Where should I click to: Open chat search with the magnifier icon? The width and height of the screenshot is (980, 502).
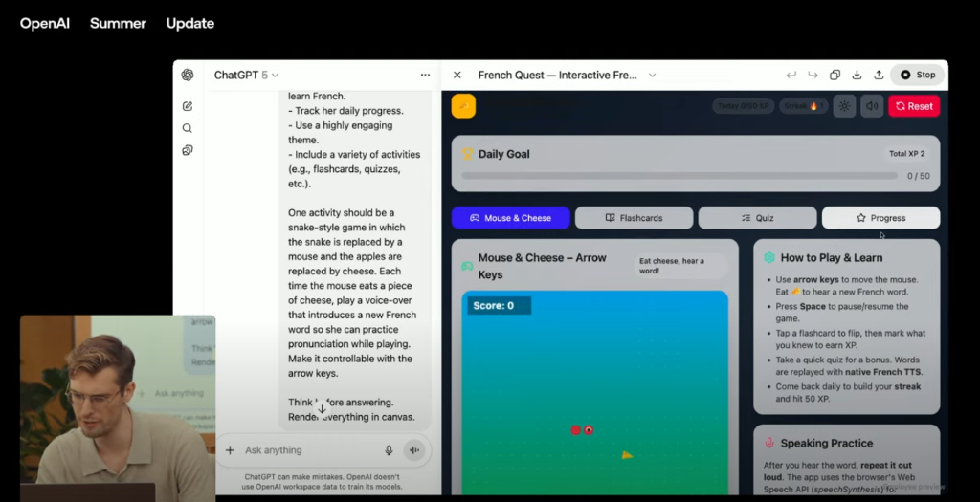pos(187,128)
